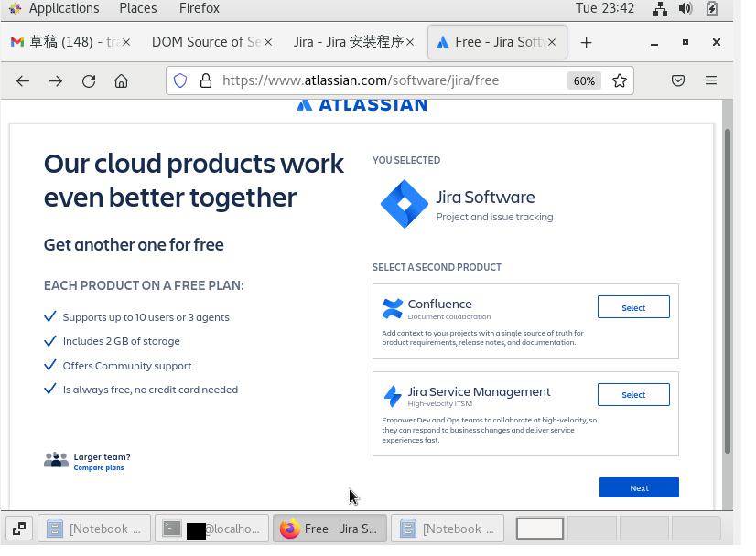Click the larger team people icon
Viewport: 756px width, 556px height.
coord(56,460)
